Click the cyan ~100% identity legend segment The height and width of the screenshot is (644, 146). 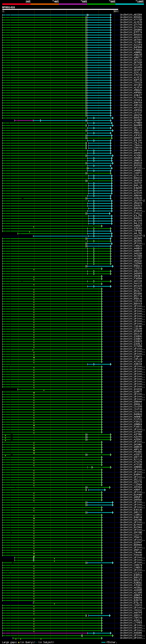[x=130, y=4]
